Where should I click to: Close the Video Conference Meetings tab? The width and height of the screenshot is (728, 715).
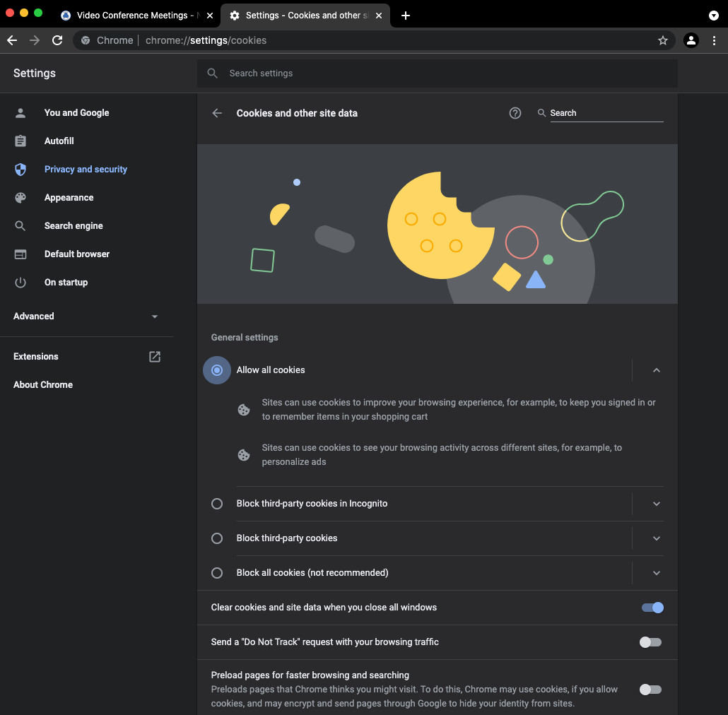[x=210, y=16]
